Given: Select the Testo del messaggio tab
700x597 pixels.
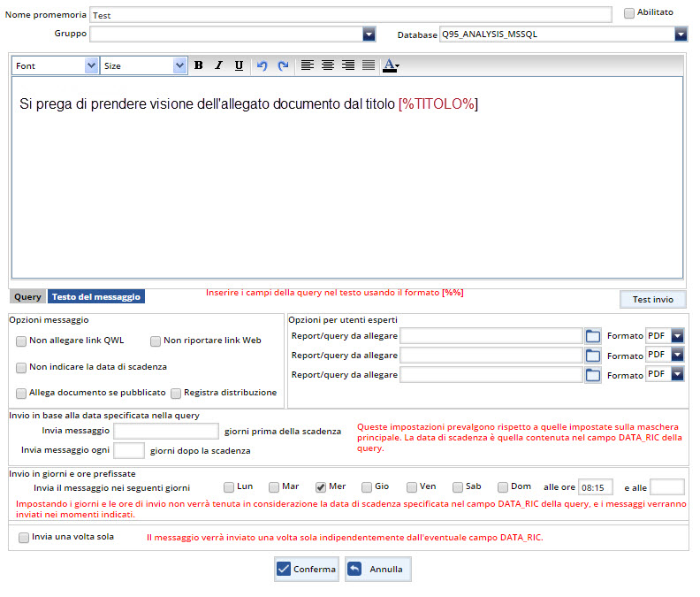Looking at the screenshot, I should 95,297.
